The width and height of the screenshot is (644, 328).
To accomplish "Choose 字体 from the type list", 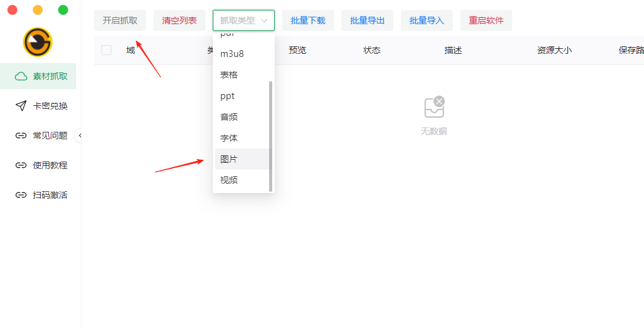I will point(244,138).
